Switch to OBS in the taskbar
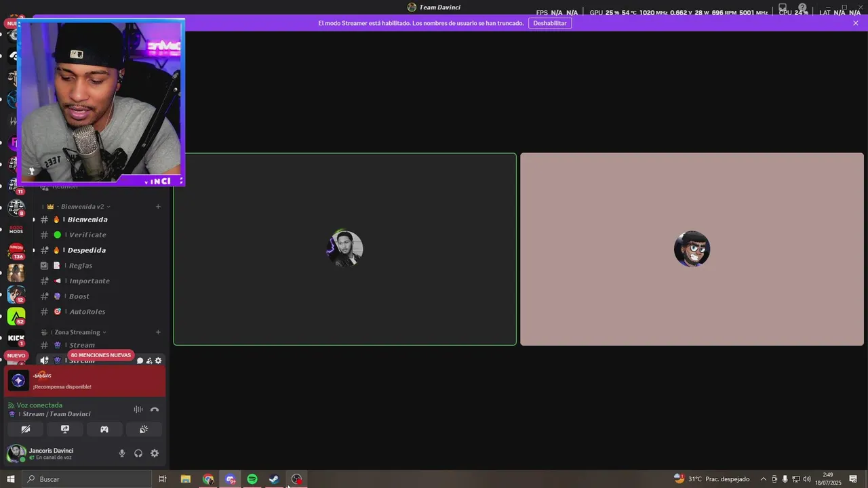 pos(296,479)
